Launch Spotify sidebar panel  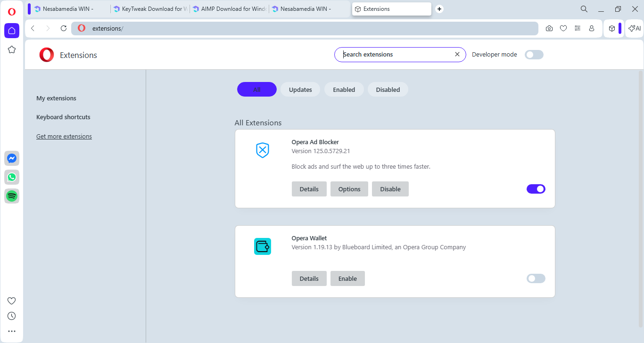click(12, 196)
